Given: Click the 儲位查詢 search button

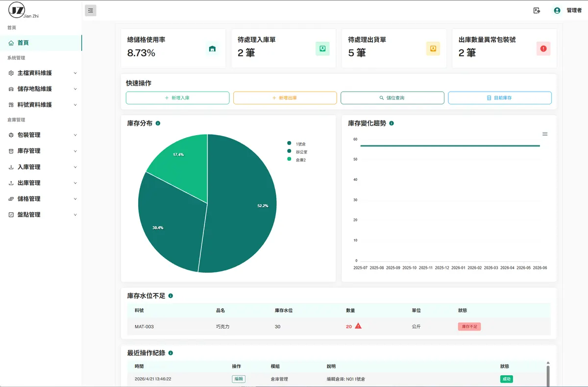Looking at the screenshot, I should [x=392, y=98].
